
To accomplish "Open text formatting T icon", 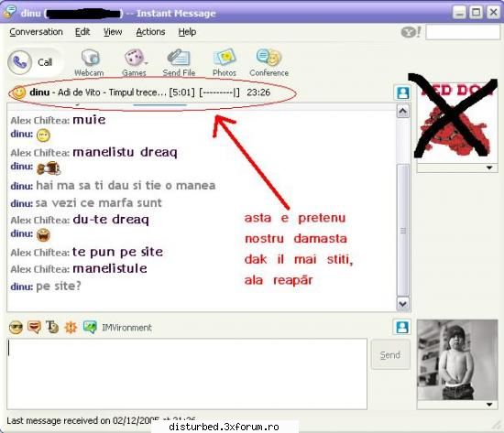I will tap(52, 328).
